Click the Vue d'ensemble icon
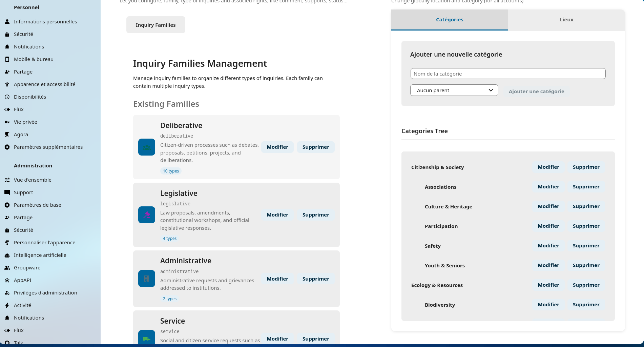The height and width of the screenshot is (347, 644). [7, 180]
